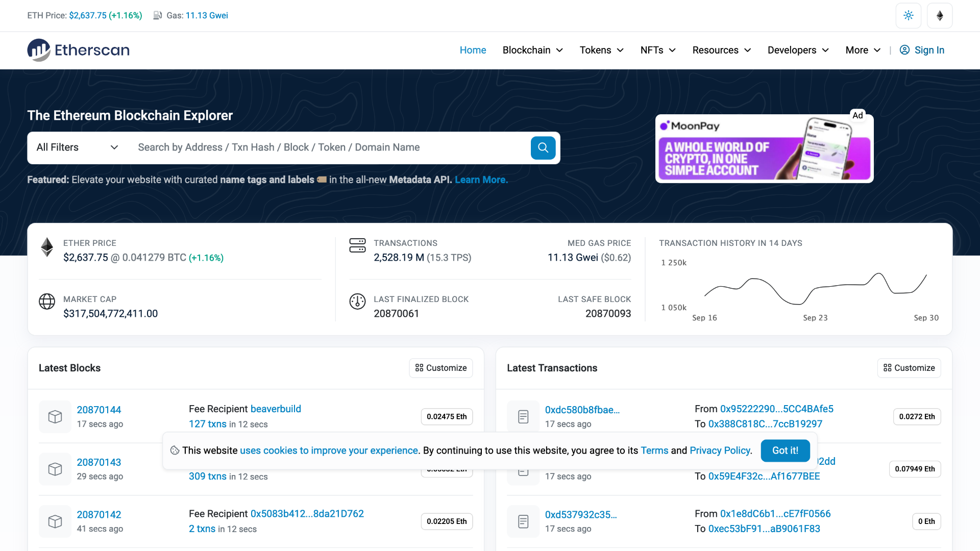Screen dimensions: 980x551
Task: Customize the Latest Transactions panel
Action: [909, 368]
